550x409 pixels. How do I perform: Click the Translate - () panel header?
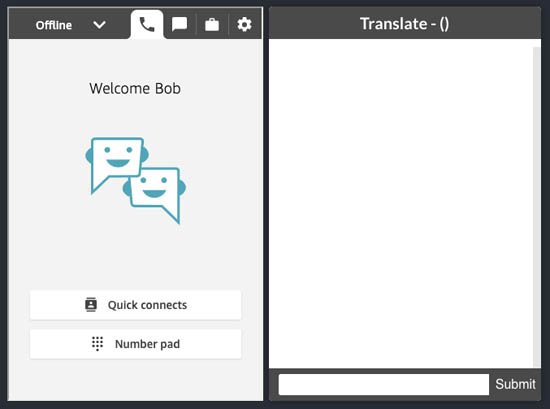click(x=405, y=23)
